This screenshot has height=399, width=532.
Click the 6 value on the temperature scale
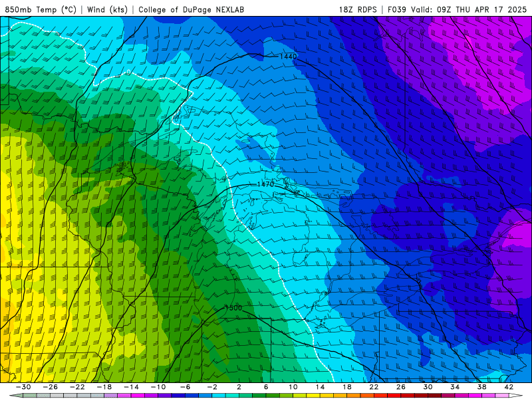(x=266, y=387)
